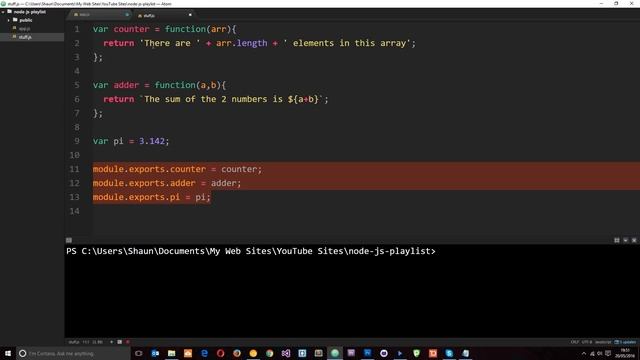Maximize the terminal panel with the square icon

617,240
